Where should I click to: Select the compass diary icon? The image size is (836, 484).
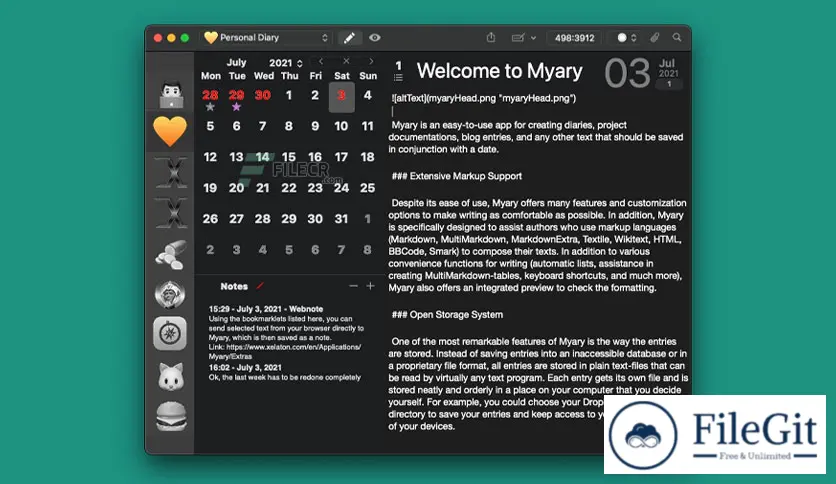[x=170, y=334]
